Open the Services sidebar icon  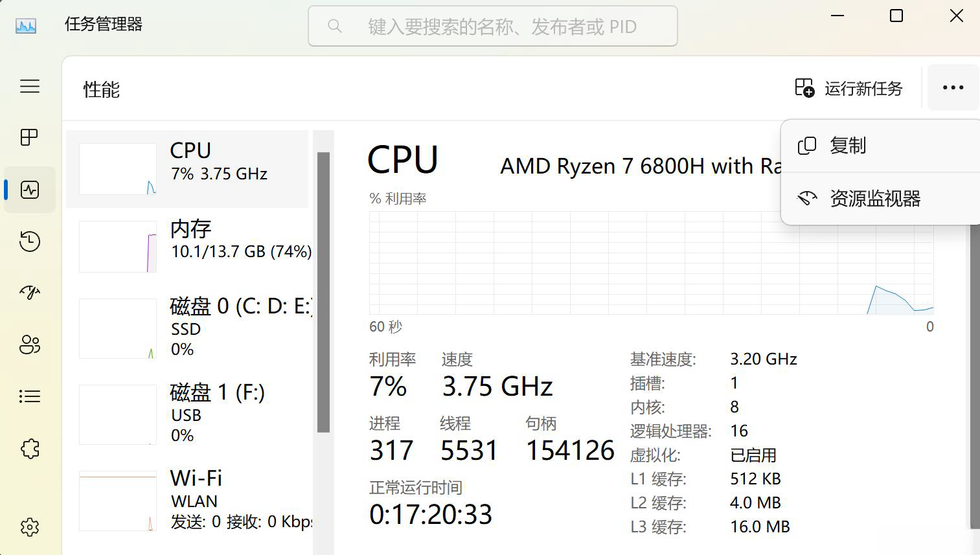(x=29, y=448)
